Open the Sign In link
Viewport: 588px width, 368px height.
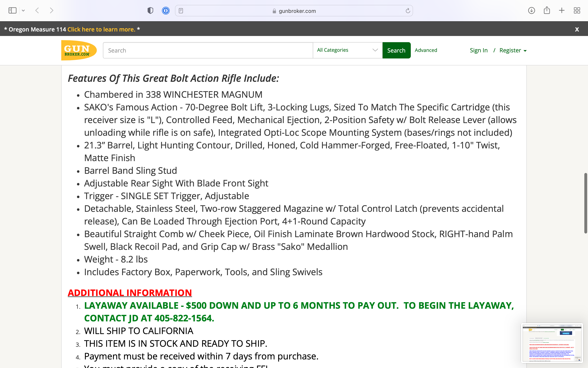pyautogui.click(x=479, y=50)
